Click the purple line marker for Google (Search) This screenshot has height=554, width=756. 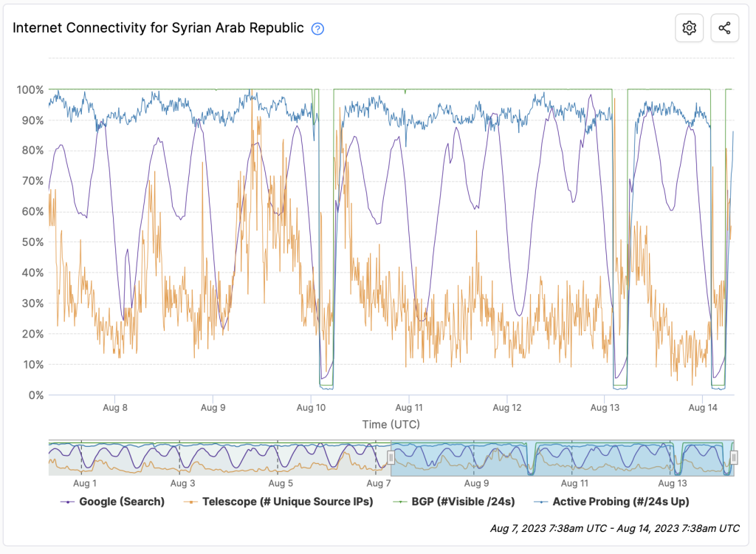(x=68, y=502)
